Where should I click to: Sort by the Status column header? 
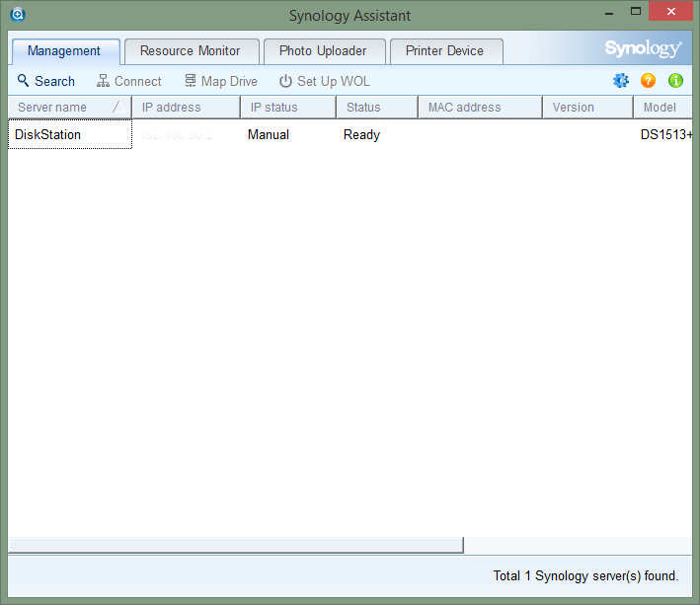(x=377, y=107)
